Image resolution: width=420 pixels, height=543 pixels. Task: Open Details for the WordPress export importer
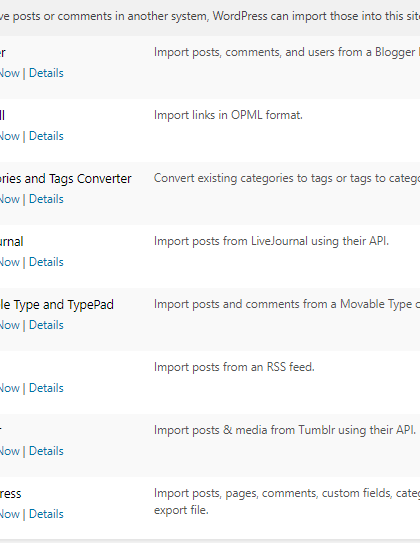click(46, 514)
